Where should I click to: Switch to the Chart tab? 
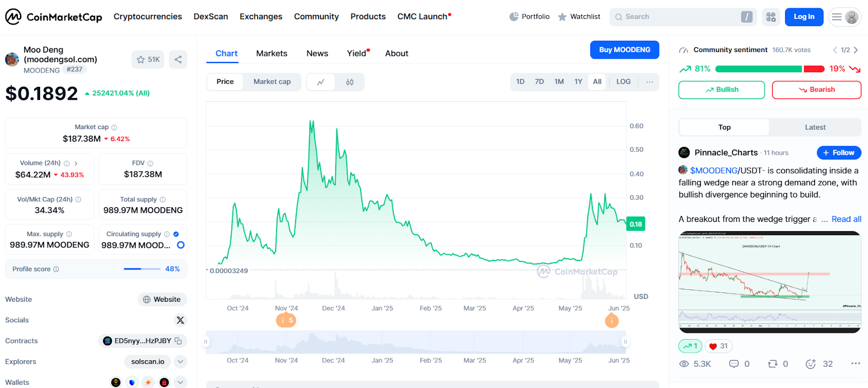(226, 54)
